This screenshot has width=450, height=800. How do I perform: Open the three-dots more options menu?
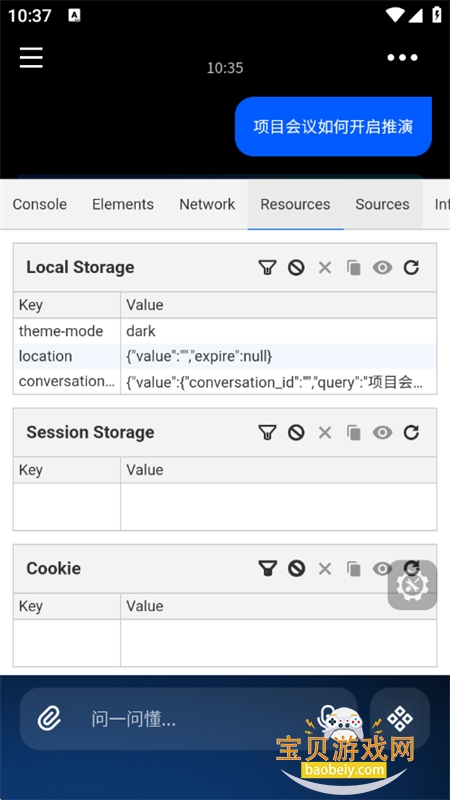pyautogui.click(x=402, y=58)
